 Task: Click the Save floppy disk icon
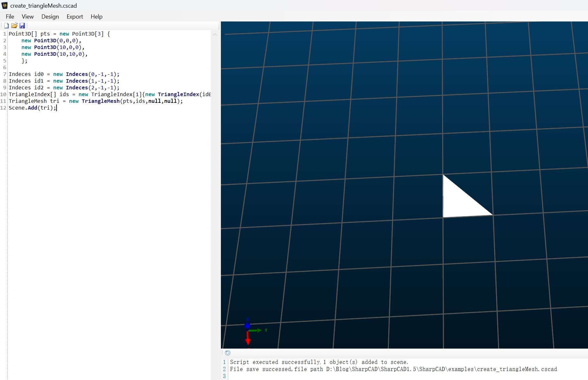point(22,26)
